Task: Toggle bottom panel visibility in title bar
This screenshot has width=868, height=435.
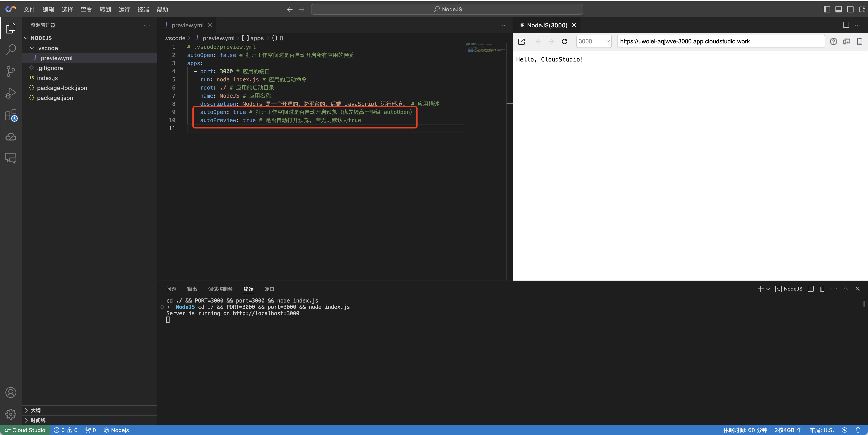Action: (x=838, y=9)
